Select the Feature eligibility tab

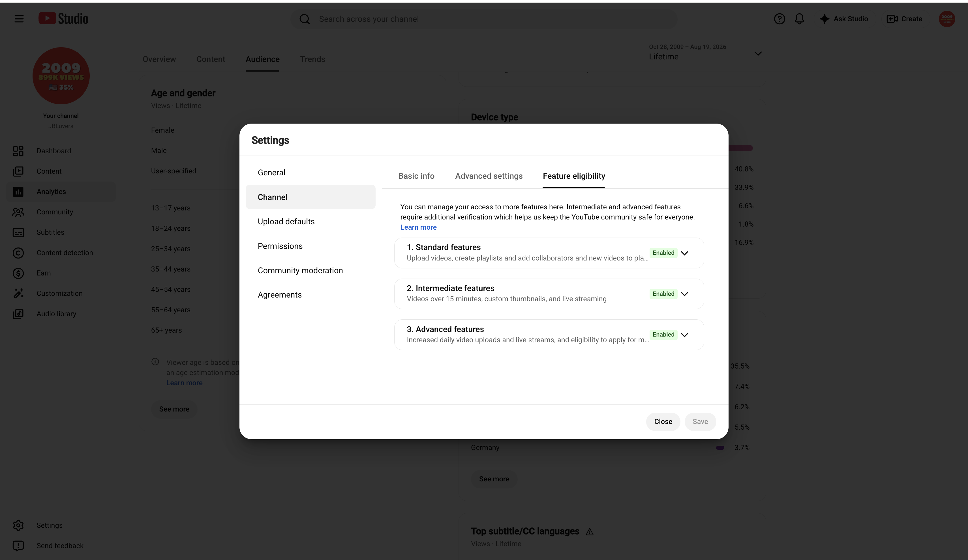(574, 176)
